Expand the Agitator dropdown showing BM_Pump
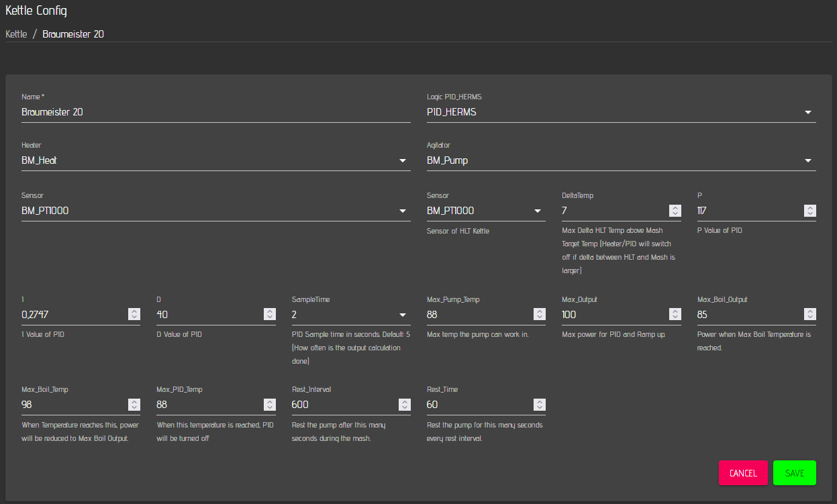The image size is (837, 504). click(x=808, y=160)
